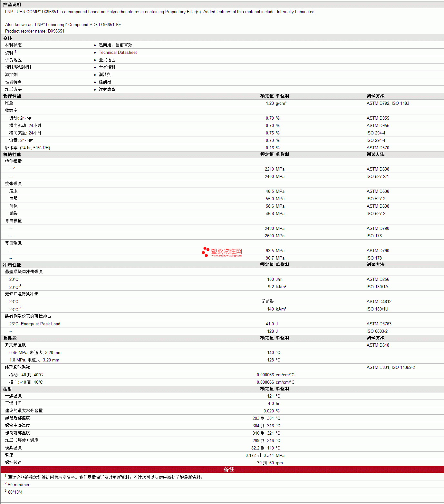Select the 比重 row label
This screenshot has height=504, width=444.
pos(9,103)
